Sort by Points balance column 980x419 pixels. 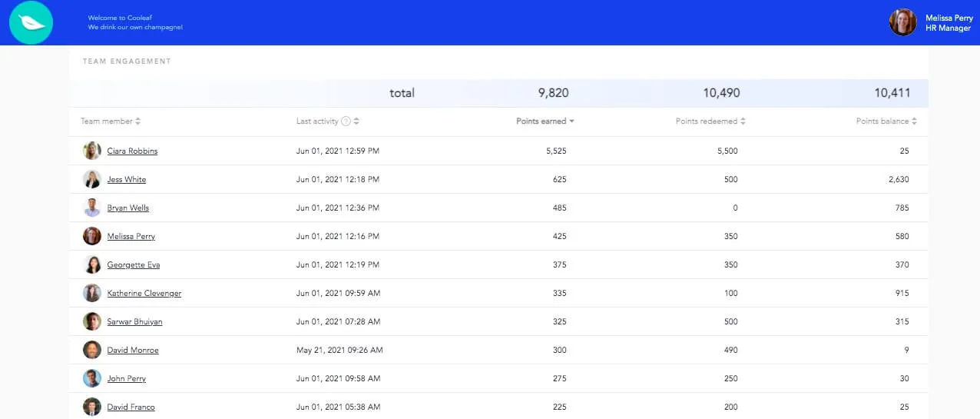pos(886,121)
